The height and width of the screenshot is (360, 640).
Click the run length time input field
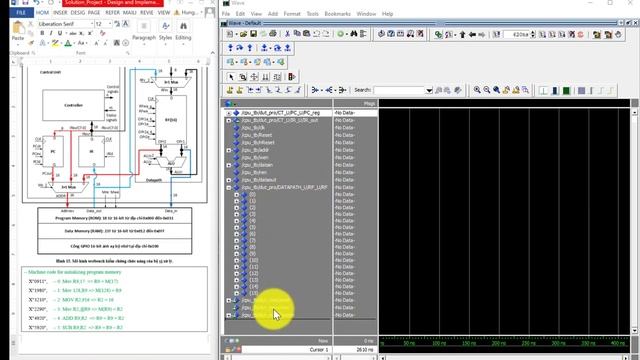pos(516,35)
